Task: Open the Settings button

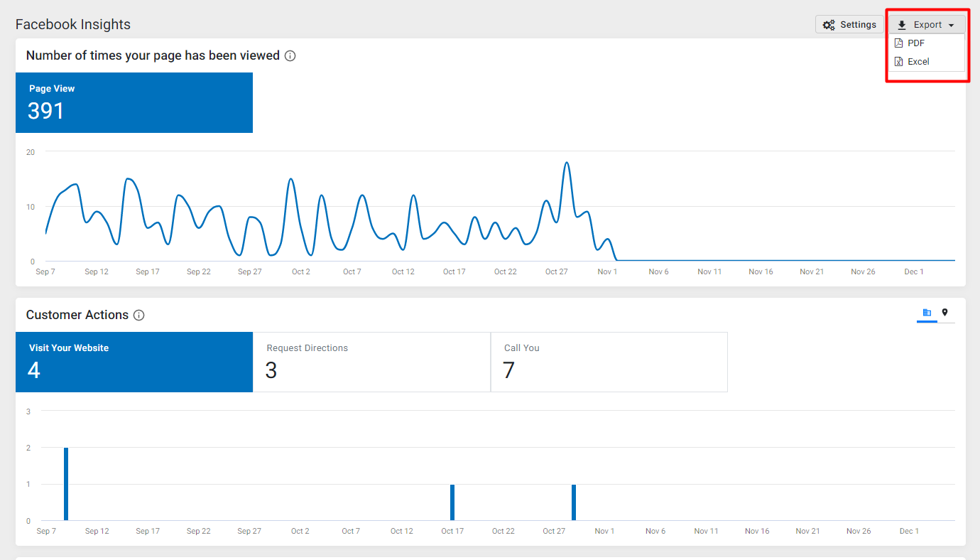Action: click(849, 25)
